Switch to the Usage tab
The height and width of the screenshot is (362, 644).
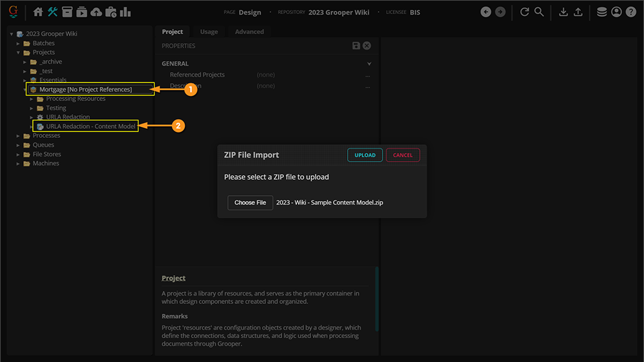click(x=209, y=32)
